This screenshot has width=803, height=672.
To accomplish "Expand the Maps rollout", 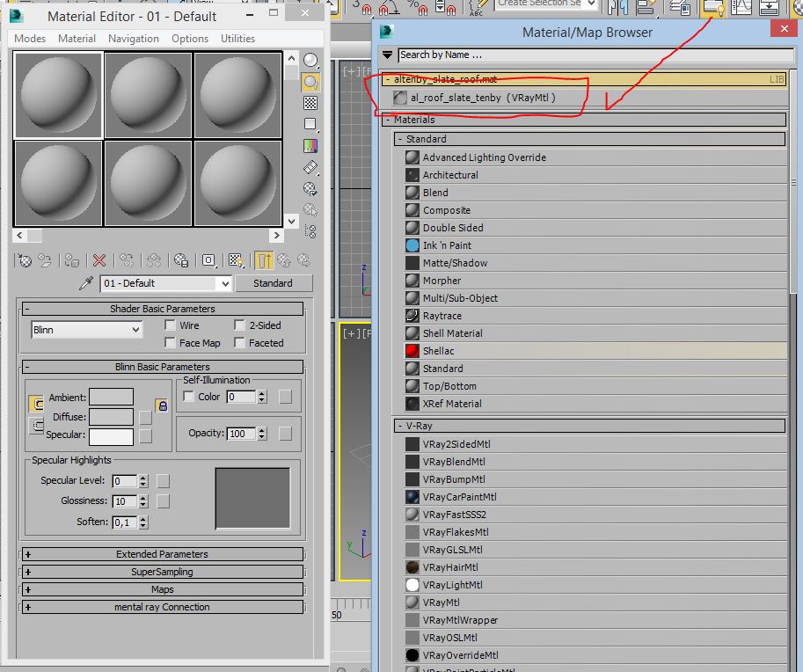I will [x=162, y=589].
